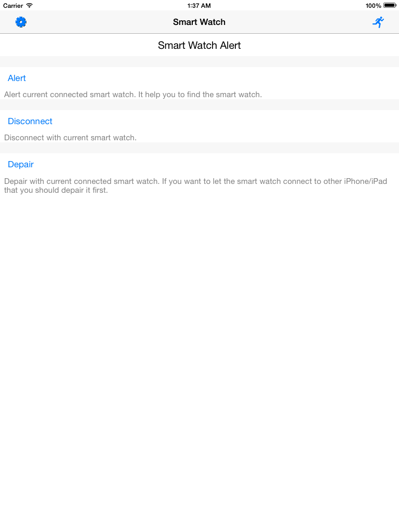The height and width of the screenshot is (532, 399).
Task: Click the Wi-Fi signal icon in status bar
Action: pos(30,5)
